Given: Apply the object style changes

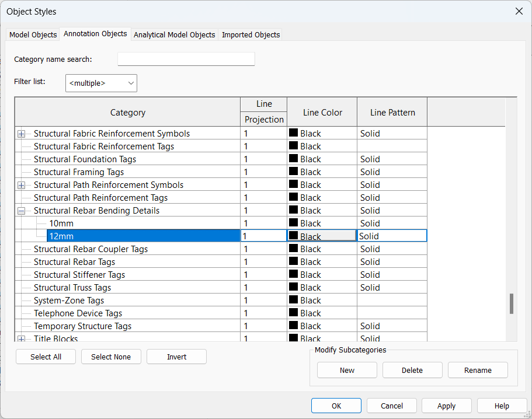Looking at the screenshot, I should point(446,406).
